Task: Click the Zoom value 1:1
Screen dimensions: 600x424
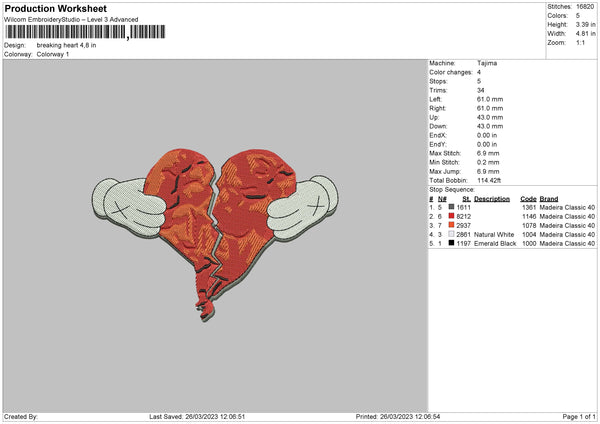Action: 580,42
